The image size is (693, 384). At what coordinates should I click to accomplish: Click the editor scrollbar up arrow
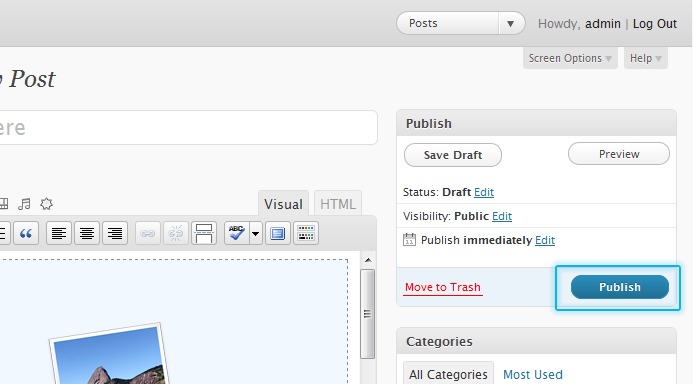point(368,260)
